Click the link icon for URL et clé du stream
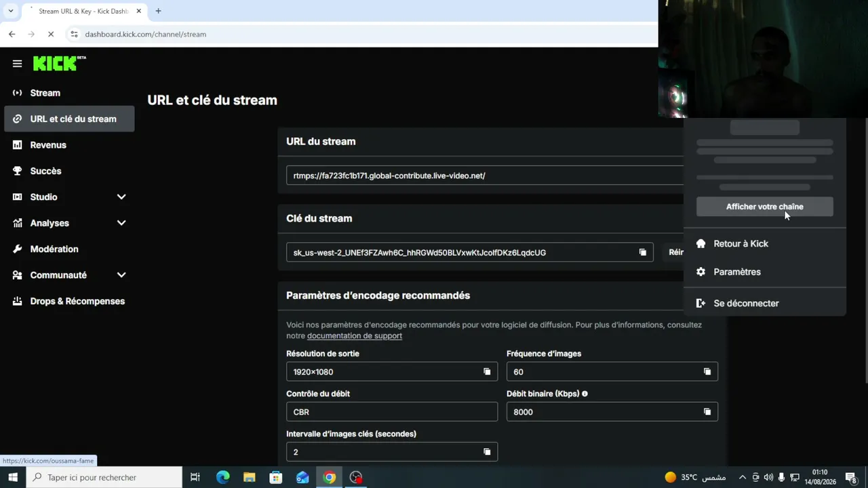This screenshot has width=868, height=488. click(18, 119)
